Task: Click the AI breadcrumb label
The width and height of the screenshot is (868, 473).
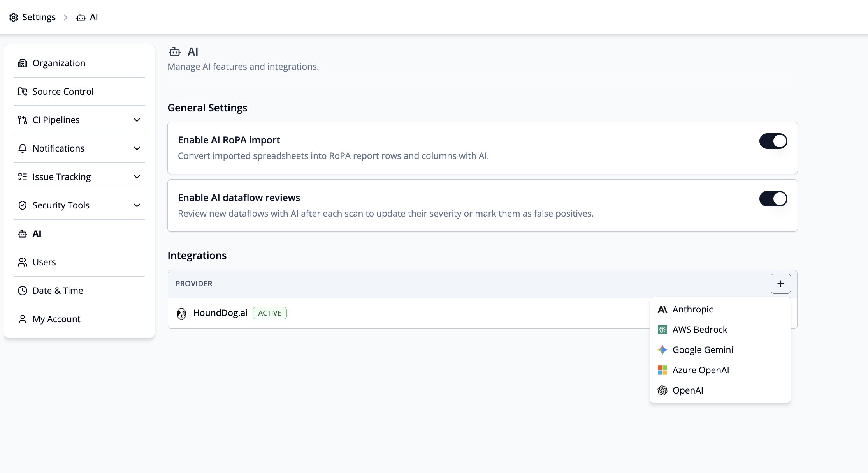Action: pyautogui.click(x=94, y=18)
